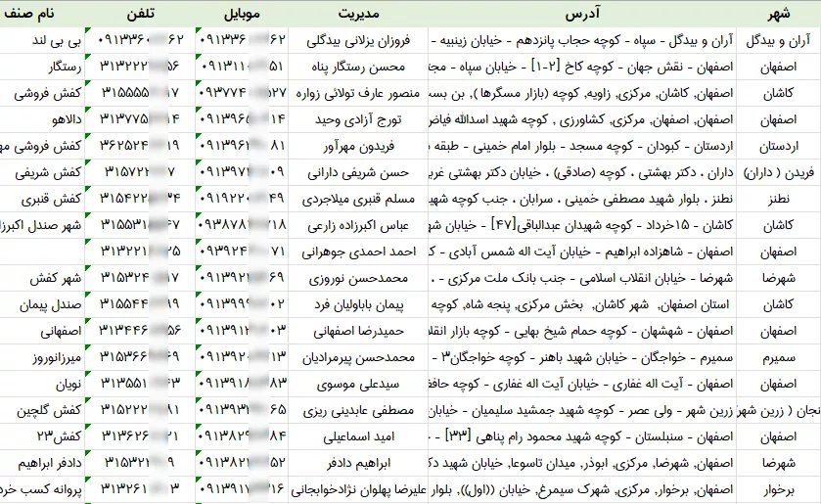Click address cell starting اصفهان - سنبلستان

(582, 436)
